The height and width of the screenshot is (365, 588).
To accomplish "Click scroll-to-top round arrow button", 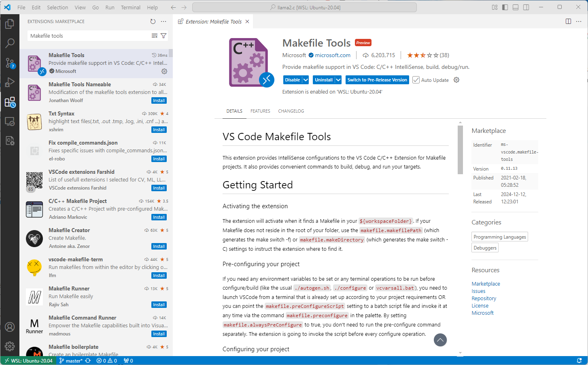I will 440,340.
